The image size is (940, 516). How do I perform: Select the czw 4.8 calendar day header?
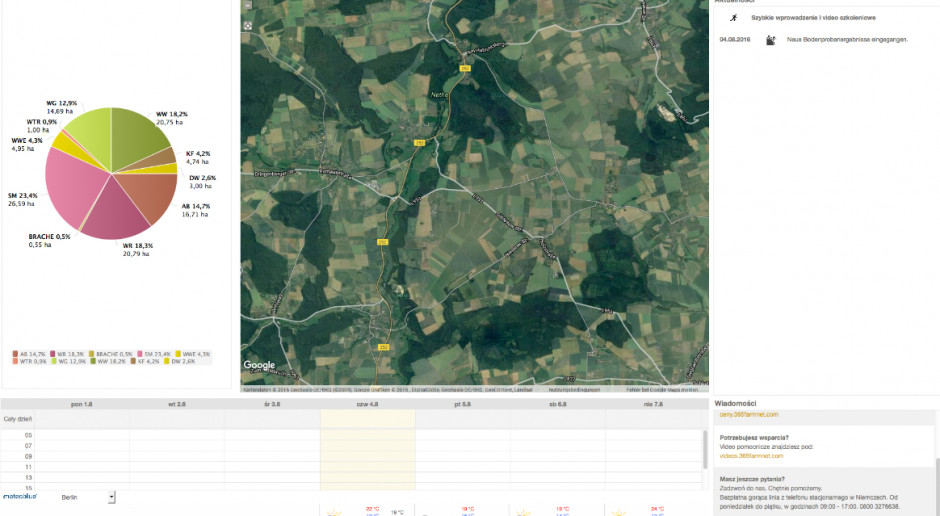[x=367, y=405]
